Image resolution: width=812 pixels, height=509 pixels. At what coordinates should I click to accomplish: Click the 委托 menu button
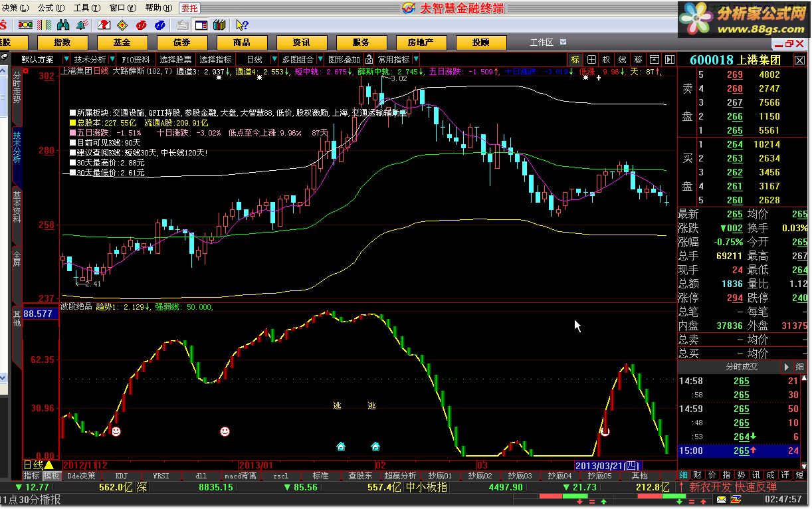coord(190,8)
